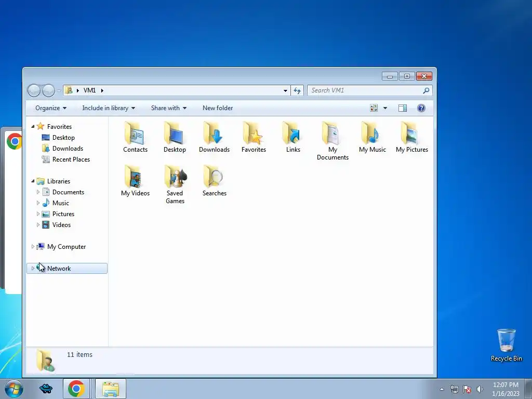Click the taskbar clock and date
This screenshot has width=532, height=399.
(x=506, y=389)
